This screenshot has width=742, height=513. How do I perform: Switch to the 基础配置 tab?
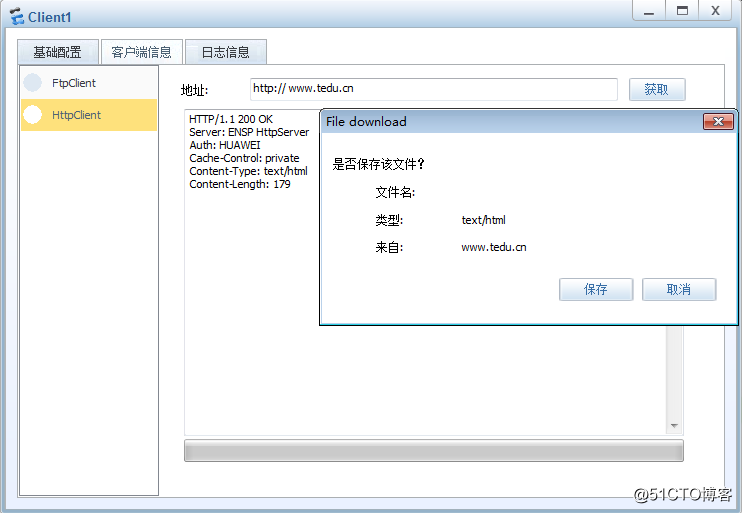[x=58, y=52]
